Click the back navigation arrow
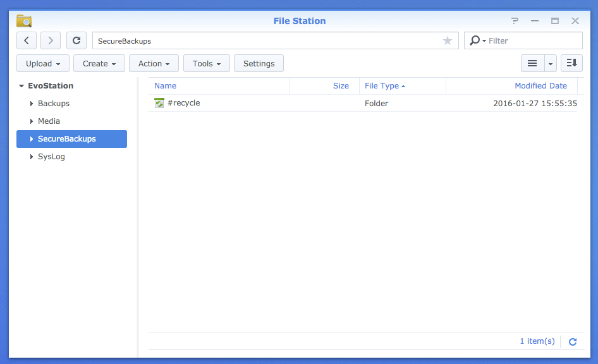The image size is (598, 364). [26, 40]
